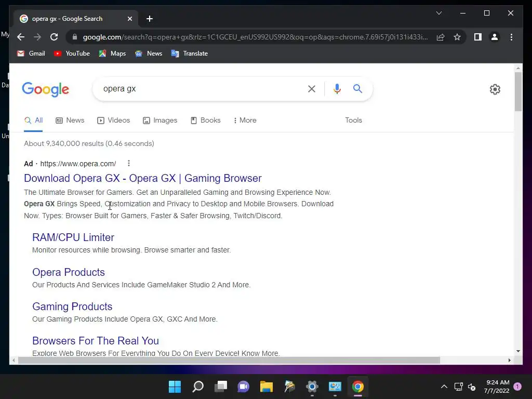
Task: Open a new browser tab
Action: pos(150,19)
